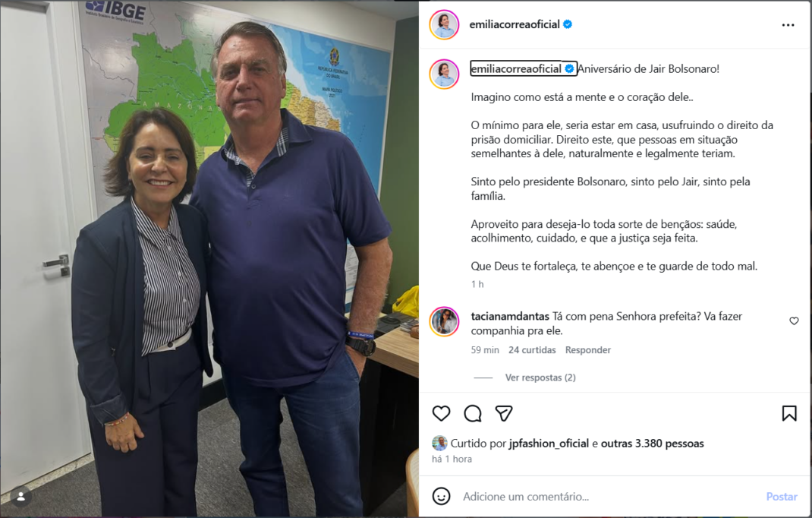Click emiliacorreaoficial avatar beside caption
The width and height of the screenshot is (812, 518).
444,74
